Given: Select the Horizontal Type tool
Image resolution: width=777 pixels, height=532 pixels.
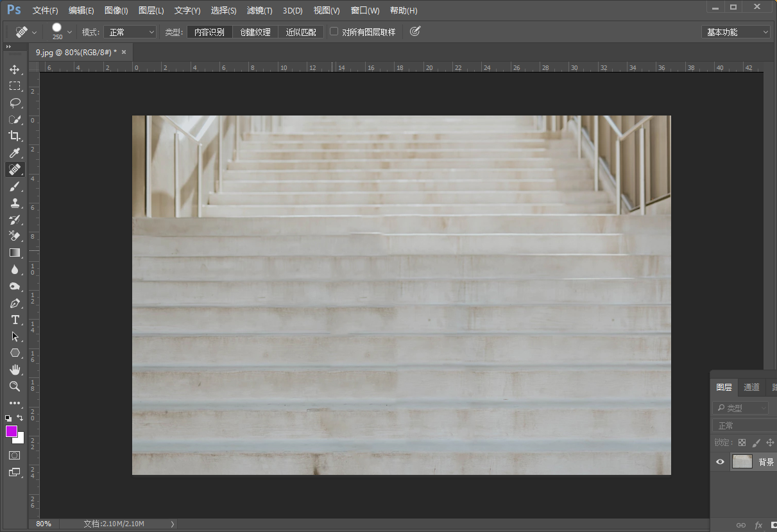Looking at the screenshot, I should tap(15, 320).
